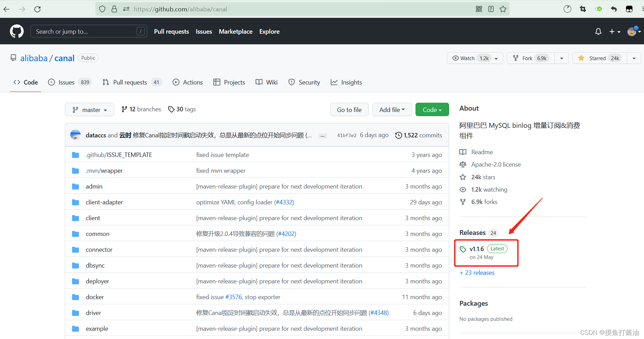This screenshot has width=644, height=339.
Task: Click the undo arrow extension icon
Action: (614, 9)
